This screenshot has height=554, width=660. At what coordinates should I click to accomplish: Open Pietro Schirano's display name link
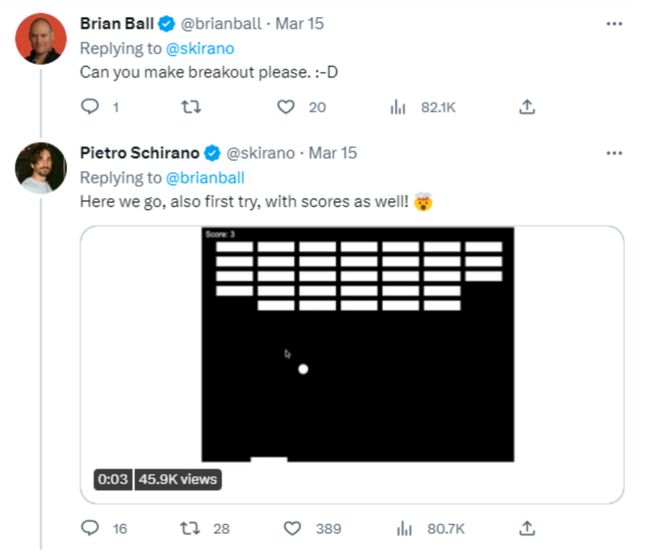click(x=138, y=153)
